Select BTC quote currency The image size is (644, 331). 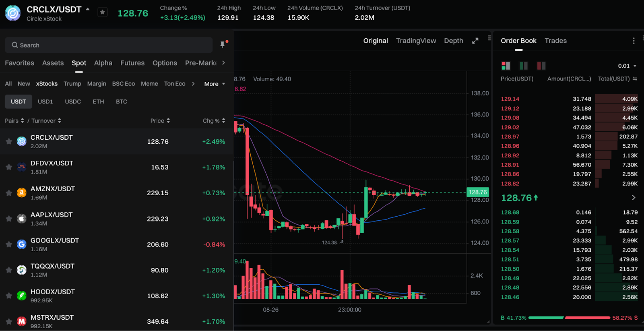pos(122,101)
